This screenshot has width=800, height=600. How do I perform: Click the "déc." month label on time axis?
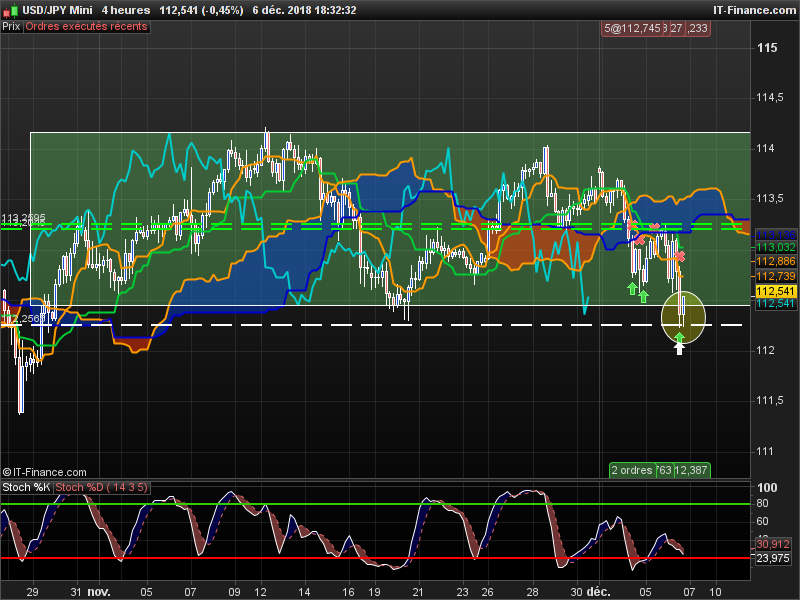pyautogui.click(x=598, y=592)
